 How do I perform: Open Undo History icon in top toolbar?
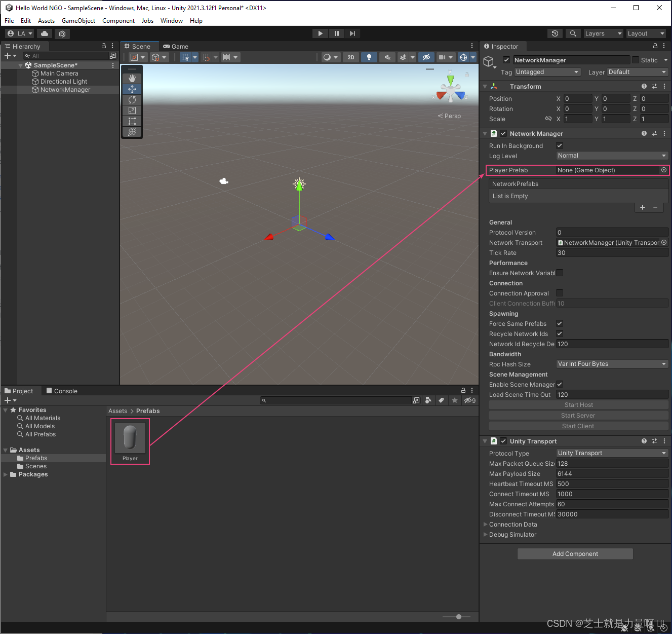click(x=555, y=33)
